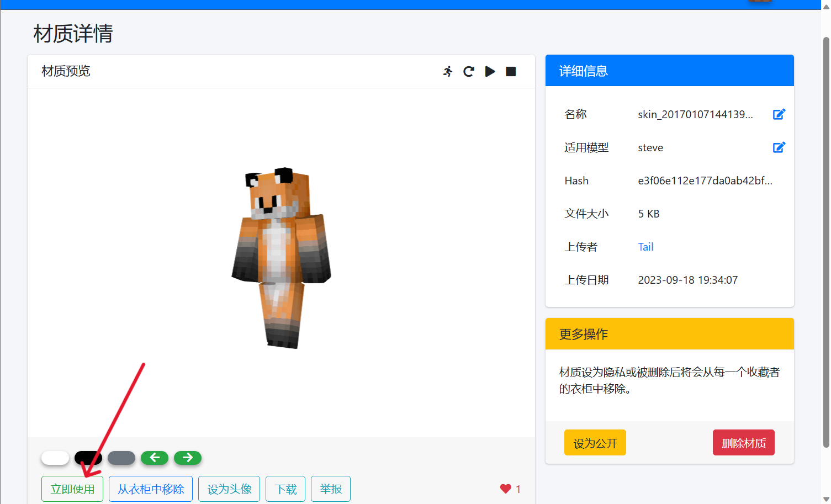831x504 pixels.
Task: Click the yellow 设为公开 button
Action: [x=595, y=443]
